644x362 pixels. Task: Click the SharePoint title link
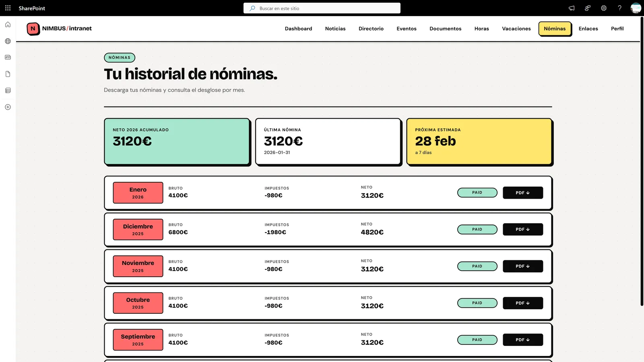coord(32,8)
